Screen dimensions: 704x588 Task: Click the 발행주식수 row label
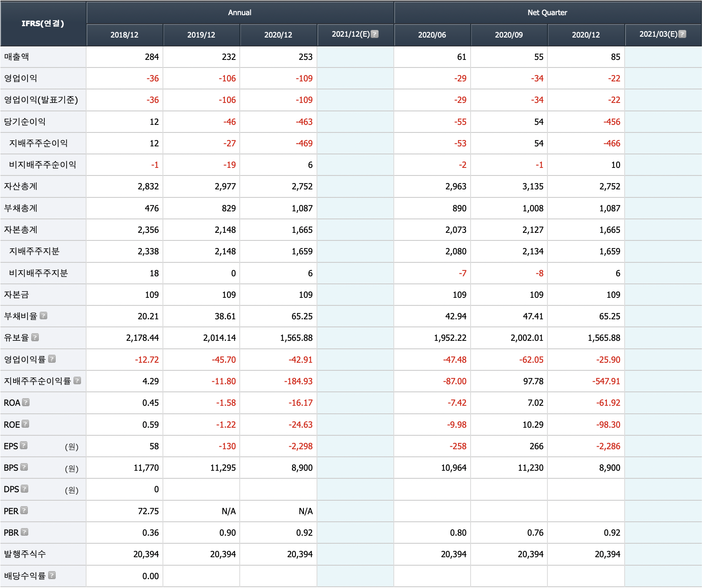(25, 554)
